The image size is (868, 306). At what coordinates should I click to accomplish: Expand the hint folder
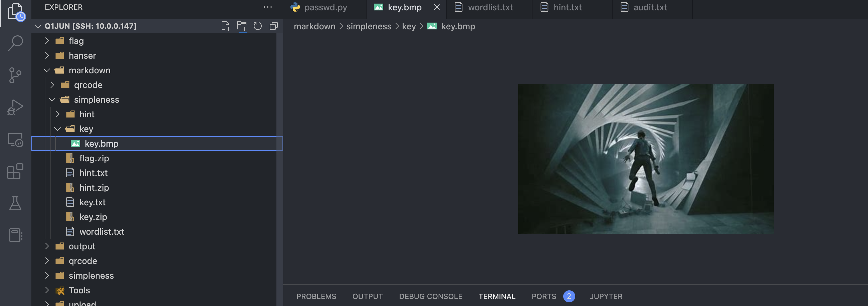pos(58,114)
